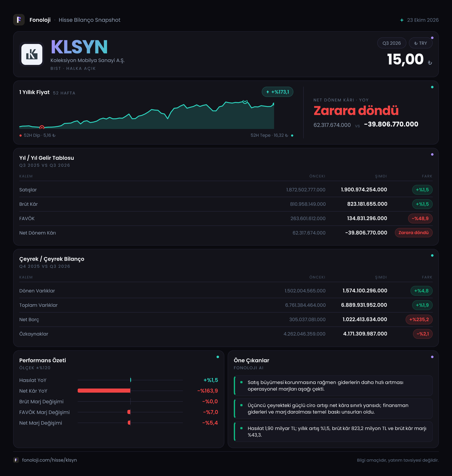The height and width of the screenshot is (476, 452).
Task: Click the Çeyrek / Çeyrek Bilanço heading
Action: pos(52,259)
